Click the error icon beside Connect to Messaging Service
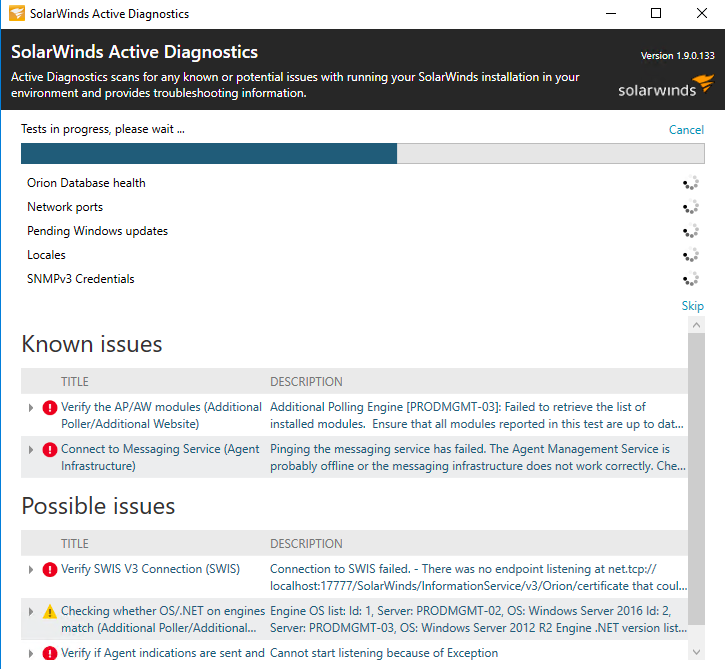 (49, 449)
